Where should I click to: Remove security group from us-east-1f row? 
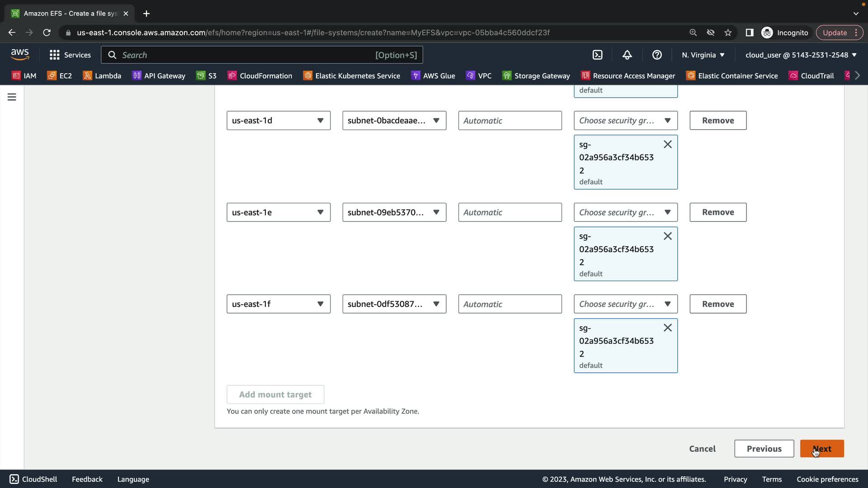point(667,328)
